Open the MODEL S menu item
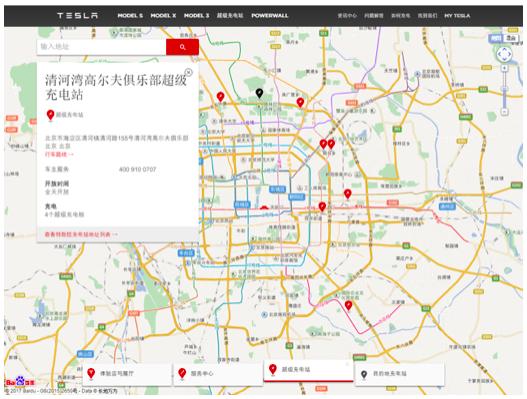This screenshot has width=527, height=399. pyautogui.click(x=130, y=15)
